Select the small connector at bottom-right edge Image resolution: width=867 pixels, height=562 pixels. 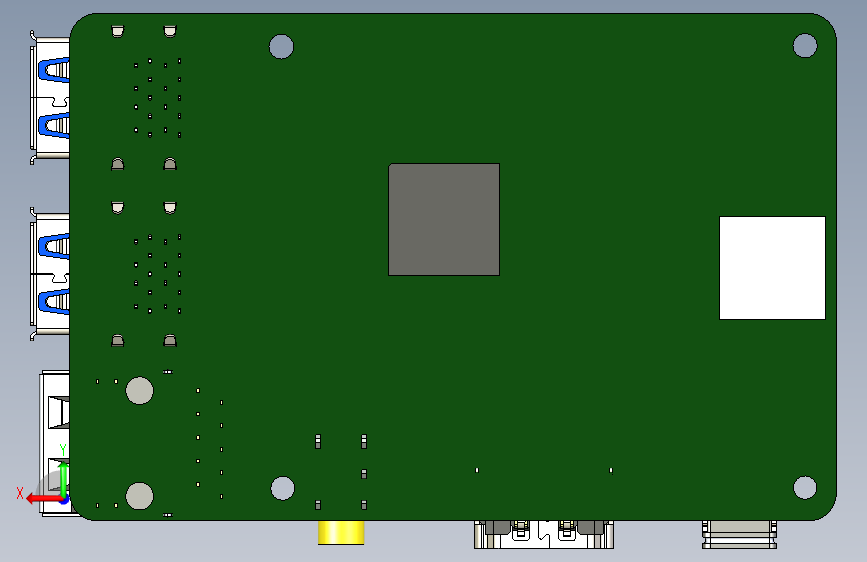click(739, 534)
